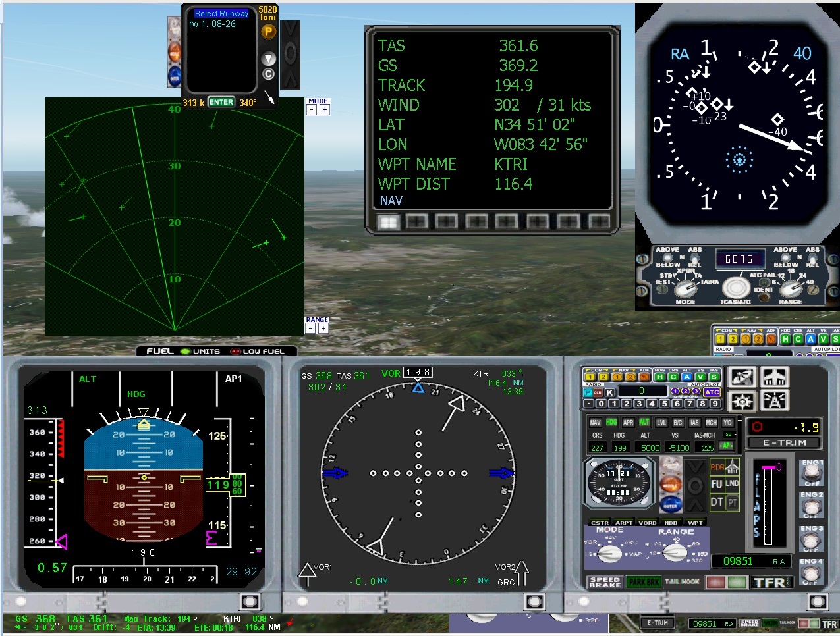840x636 pixels.
Task: Click the yellow P button on runway selector
Action: pyautogui.click(x=267, y=32)
